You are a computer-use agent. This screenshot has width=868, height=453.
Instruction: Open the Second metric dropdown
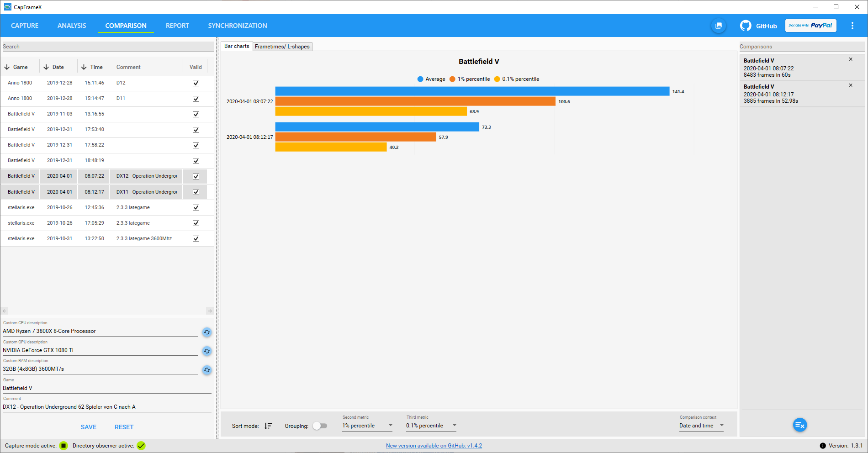[368, 426]
